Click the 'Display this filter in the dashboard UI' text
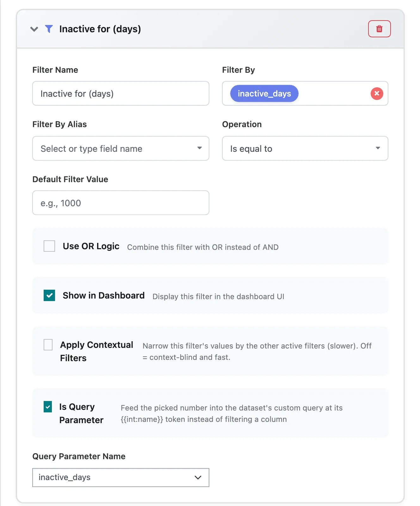 click(218, 297)
